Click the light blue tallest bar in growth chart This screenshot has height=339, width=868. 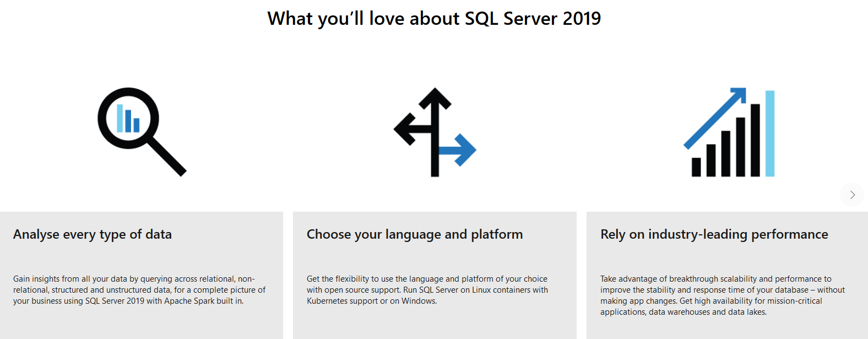(770, 133)
